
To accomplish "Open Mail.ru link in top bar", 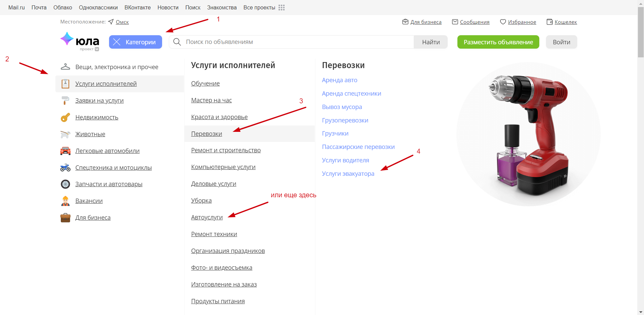I will click(x=16, y=7).
